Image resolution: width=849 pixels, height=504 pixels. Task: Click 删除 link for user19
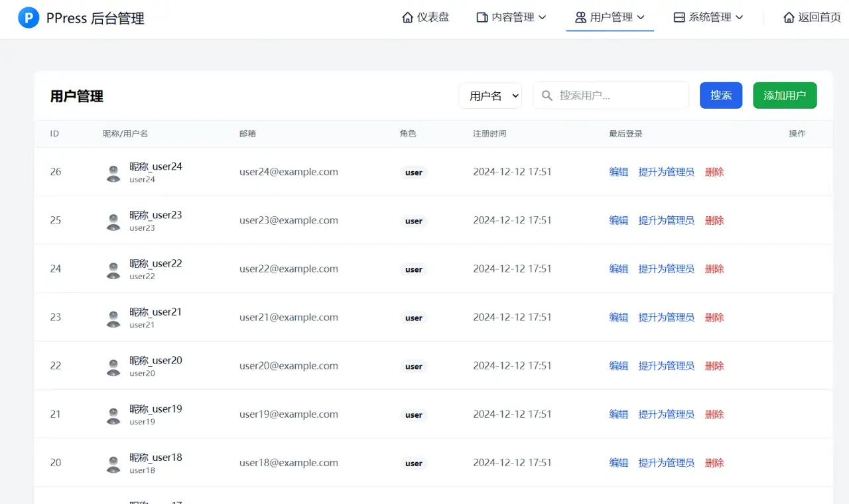(714, 414)
